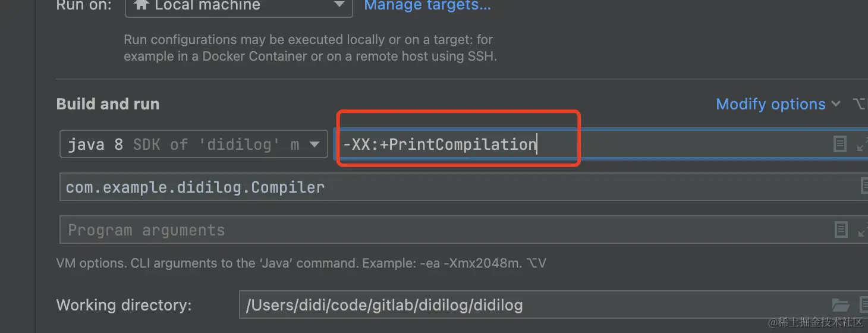868x333 pixels.
Task: Open the Modify options menu
Action: [770, 104]
